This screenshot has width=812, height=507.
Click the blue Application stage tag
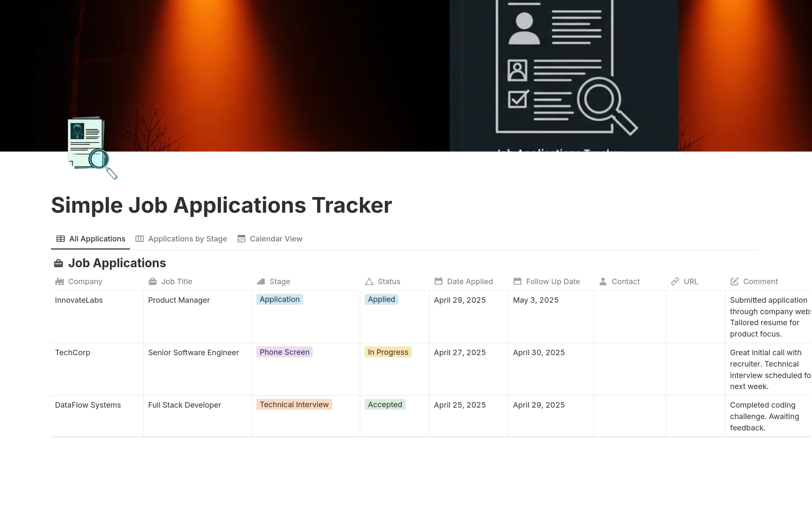click(x=280, y=299)
